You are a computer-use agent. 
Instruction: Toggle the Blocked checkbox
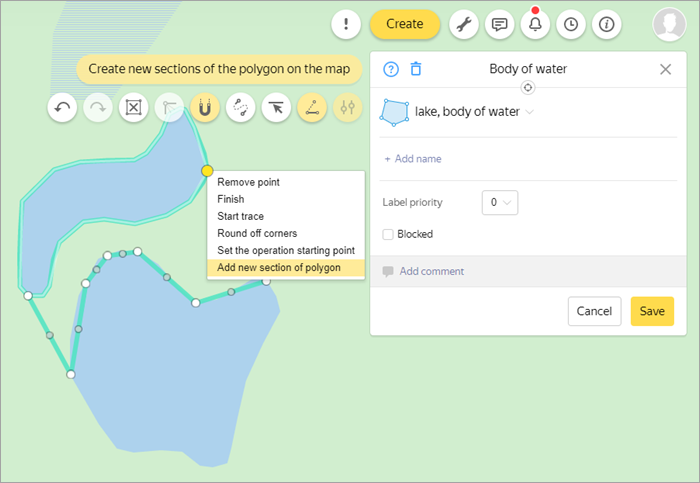[x=388, y=234]
